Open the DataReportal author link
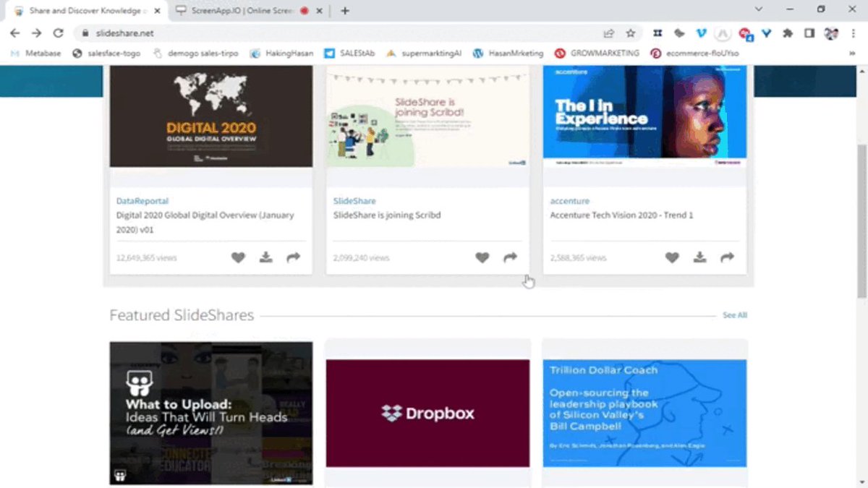Screen dimensions: 868x488 coord(142,201)
